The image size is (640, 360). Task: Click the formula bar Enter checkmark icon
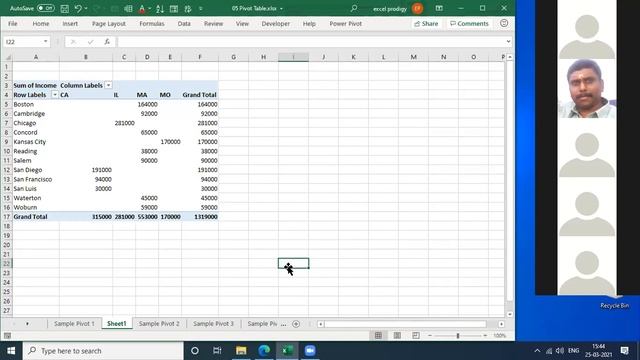pos(90,42)
